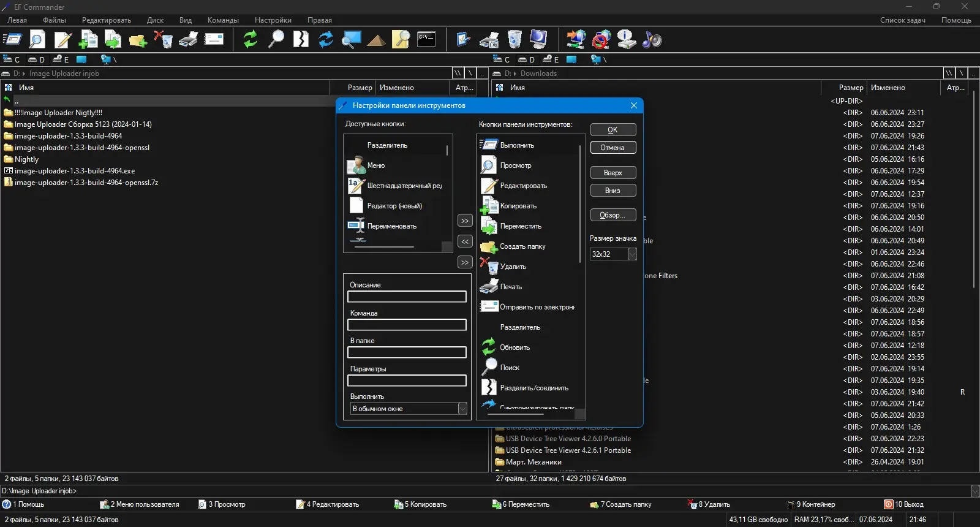Select Переименовать in the available buttons list
The height and width of the screenshot is (527, 980).
[x=392, y=226]
